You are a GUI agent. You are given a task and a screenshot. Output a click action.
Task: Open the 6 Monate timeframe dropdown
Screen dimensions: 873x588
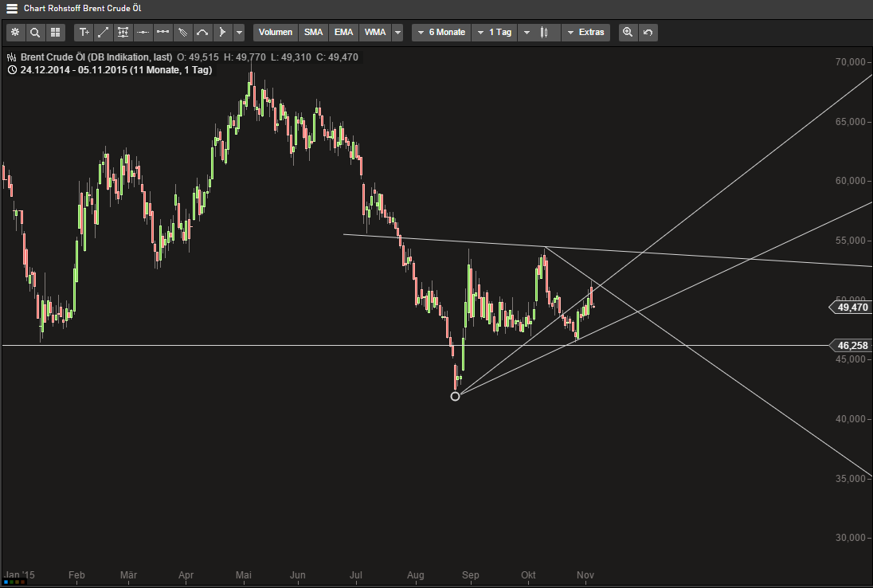pyautogui.click(x=440, y=32)
